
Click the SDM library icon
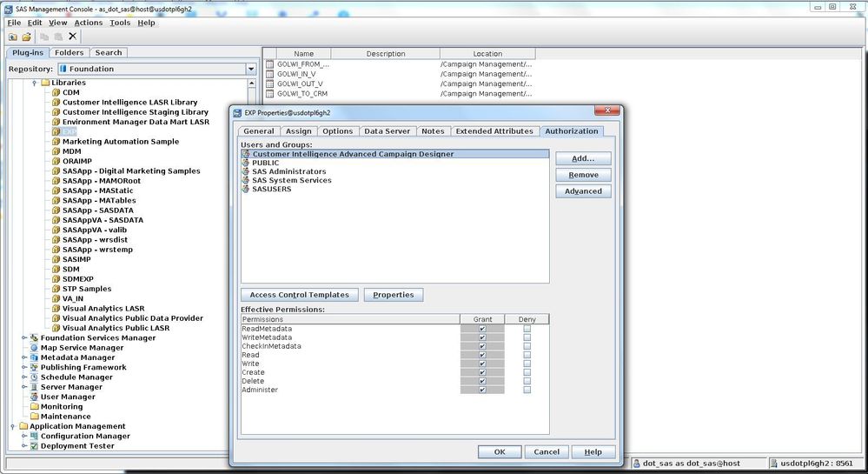(x=56, y=270)
